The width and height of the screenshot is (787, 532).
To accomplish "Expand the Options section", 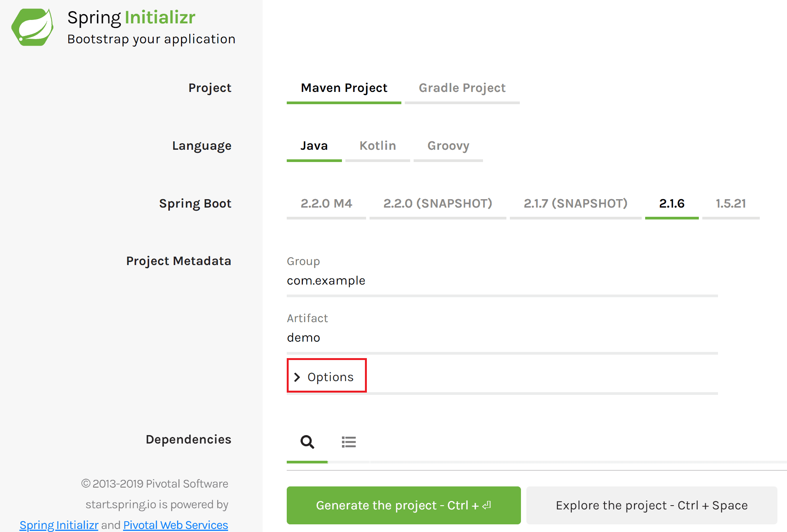I will pos(330,377).
